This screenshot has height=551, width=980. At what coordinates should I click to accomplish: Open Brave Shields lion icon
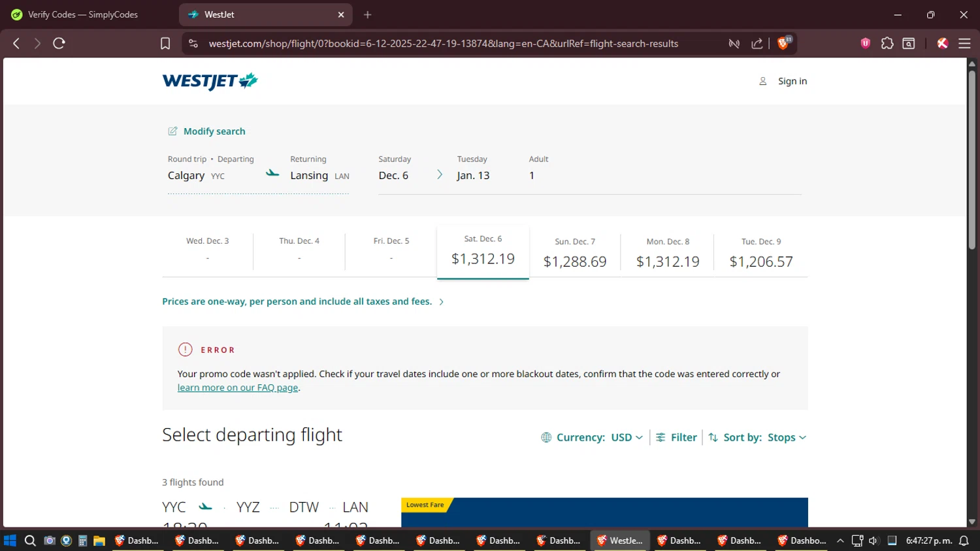[783, 43]
